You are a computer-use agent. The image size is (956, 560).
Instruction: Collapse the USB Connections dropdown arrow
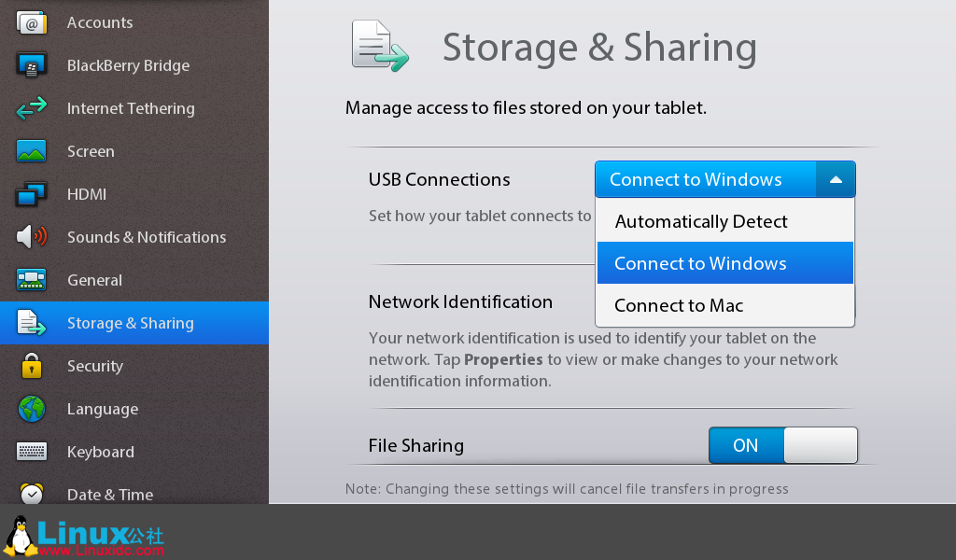point(836,179)
